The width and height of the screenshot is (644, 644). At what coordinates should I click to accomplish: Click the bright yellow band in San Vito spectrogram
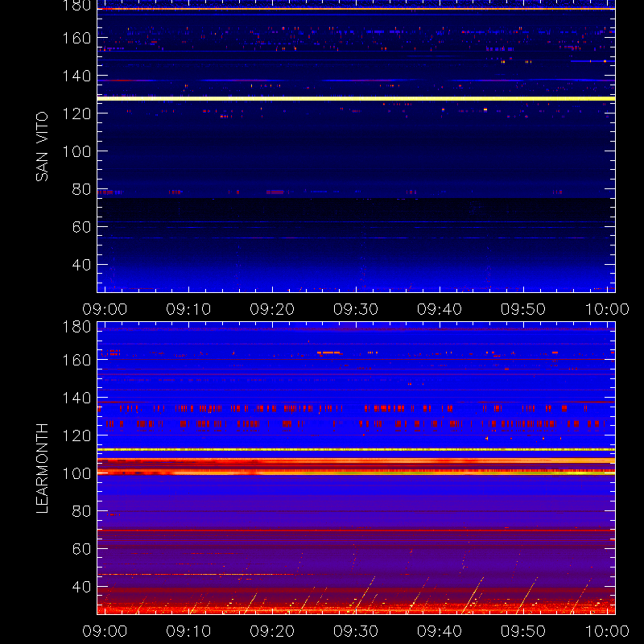356,98
